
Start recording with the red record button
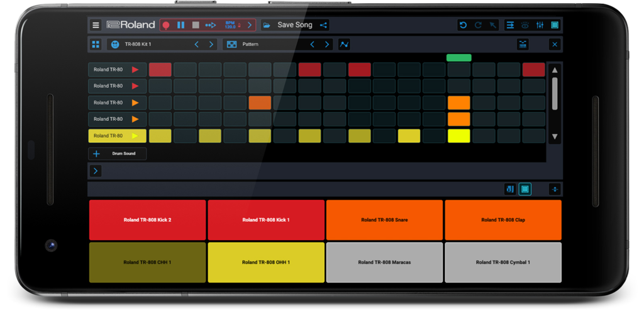pyautogui.click(x=166, y=25)
